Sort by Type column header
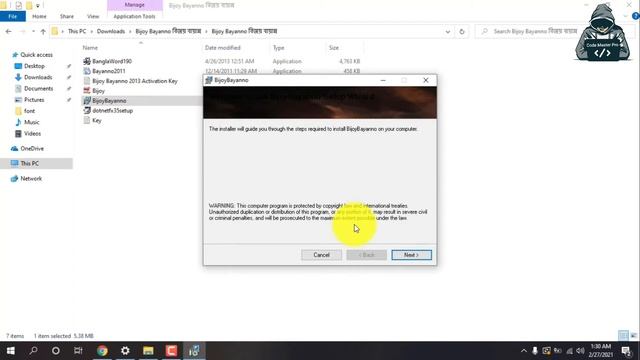The image size is (640, 360). (278, 48)
